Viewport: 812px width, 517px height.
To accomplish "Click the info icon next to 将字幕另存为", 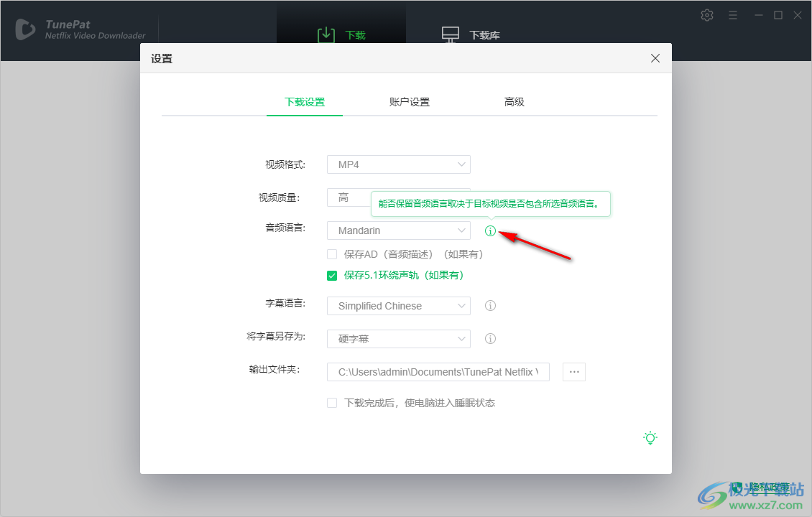I will (490, 338).
